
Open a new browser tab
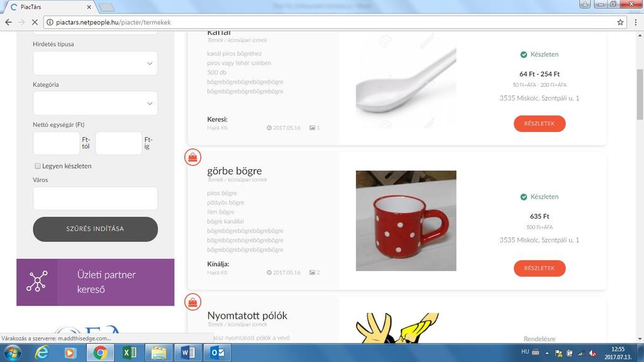[x=107, y=7]
